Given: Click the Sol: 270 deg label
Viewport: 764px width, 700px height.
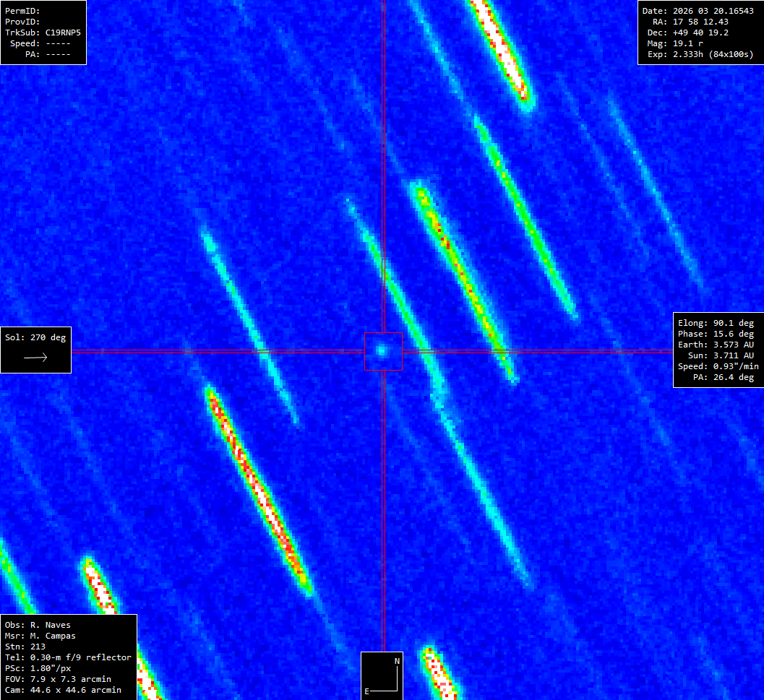Looking at the screenshot, I should coord(35,337).
